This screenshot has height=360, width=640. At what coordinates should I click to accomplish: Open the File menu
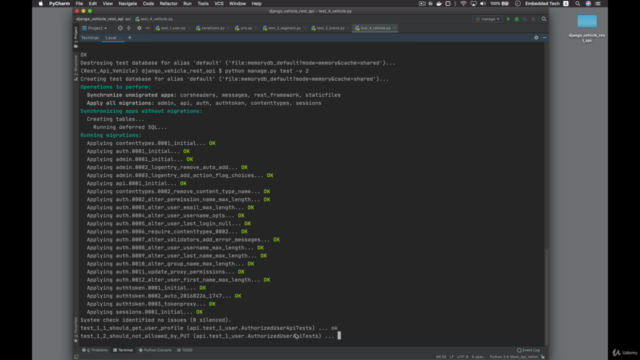79,4
